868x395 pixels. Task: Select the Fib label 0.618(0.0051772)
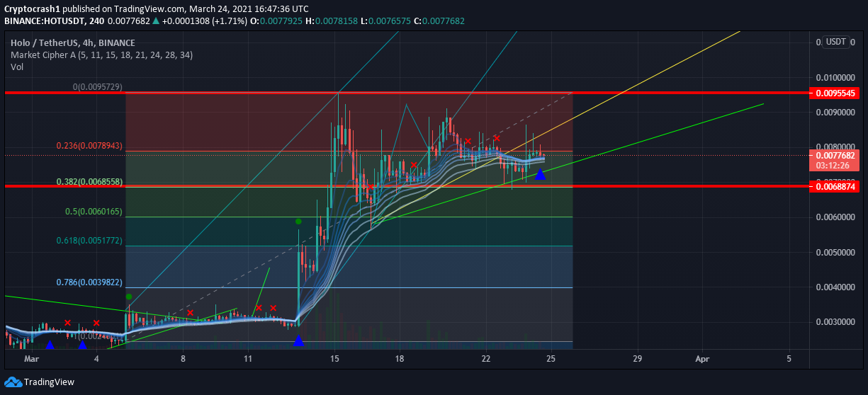(x=89, y=241)
